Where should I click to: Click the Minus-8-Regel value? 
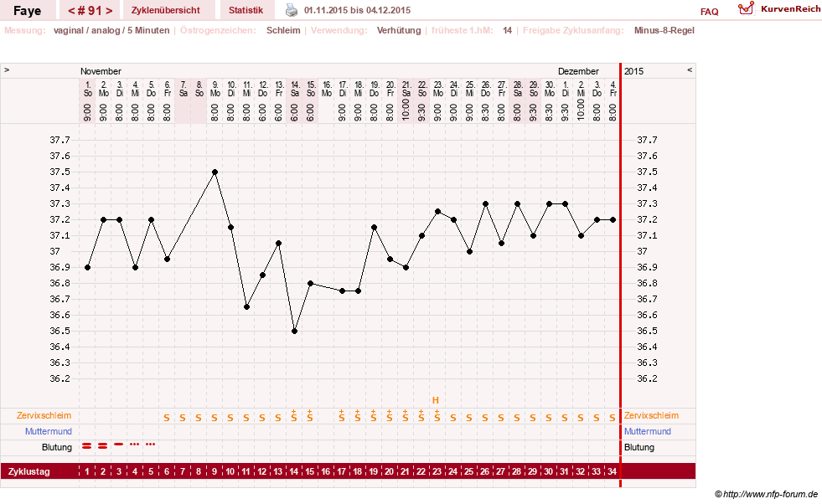pos(664,30)
